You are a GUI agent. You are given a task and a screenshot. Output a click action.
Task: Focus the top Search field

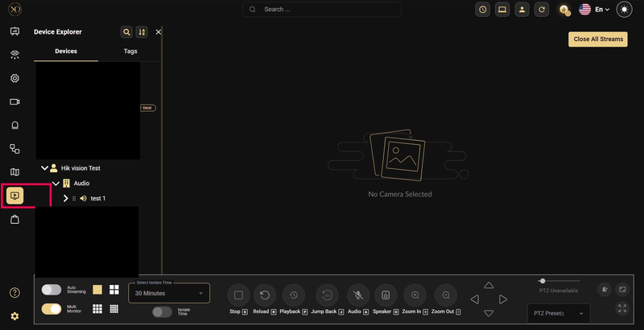click(x=322, y=10)
